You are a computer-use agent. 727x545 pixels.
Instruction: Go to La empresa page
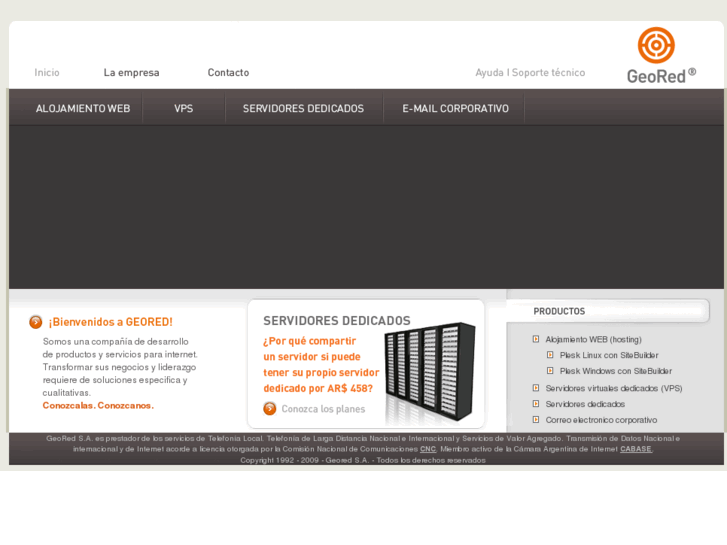[131, 73]
